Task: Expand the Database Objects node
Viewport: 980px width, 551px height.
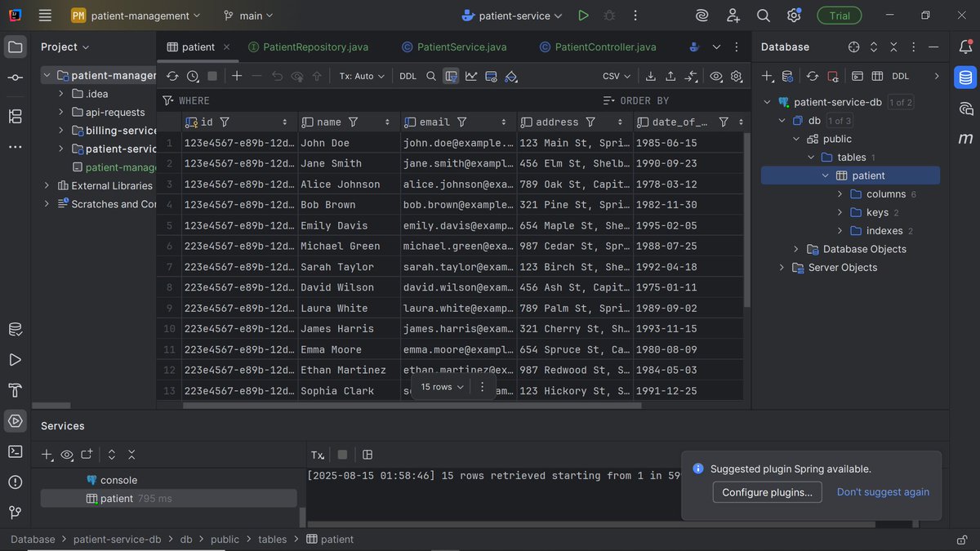Action: 796,249
